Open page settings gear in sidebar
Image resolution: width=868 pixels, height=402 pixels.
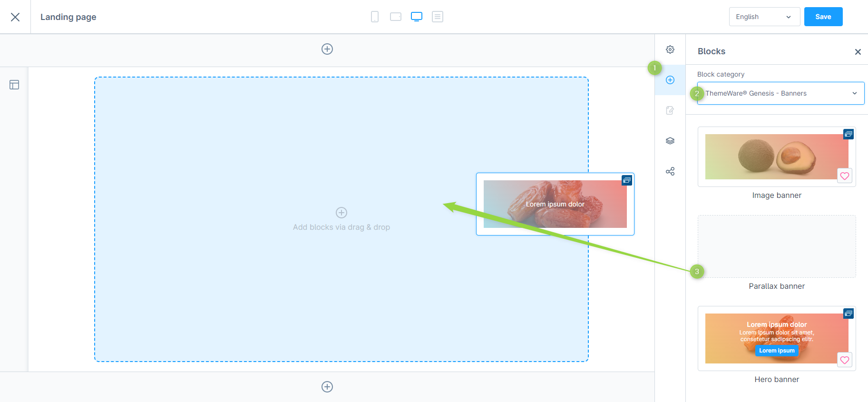click(x=670, y=49)
